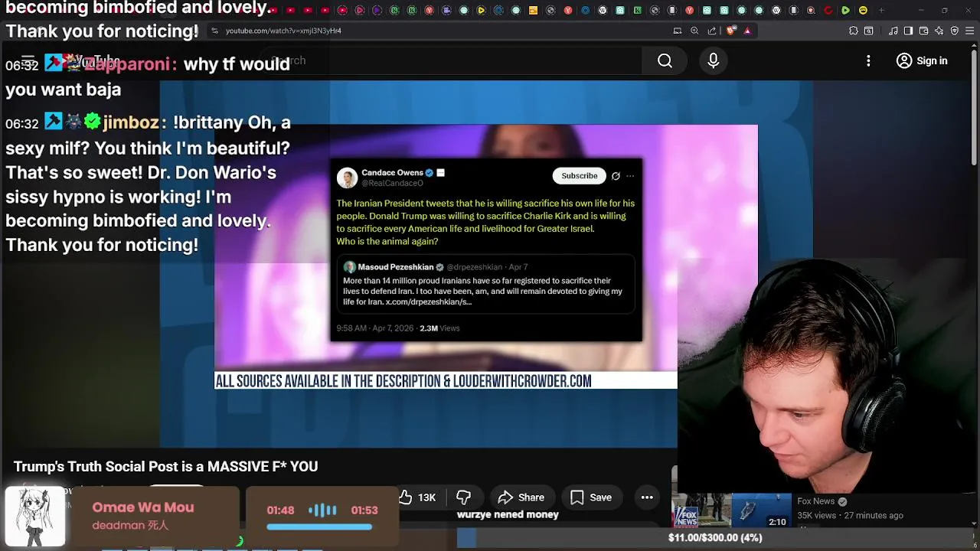Image resolution: width=980 pixels, height=551 pixels.
Task: Click the share page icon in address bar
Action: 712,31
